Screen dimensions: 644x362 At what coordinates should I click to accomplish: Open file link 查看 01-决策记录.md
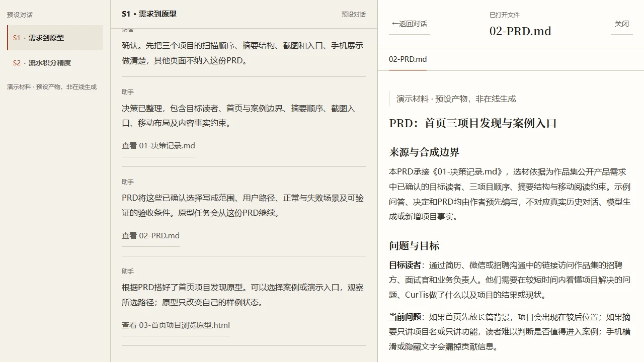click(x=158, y=146)
